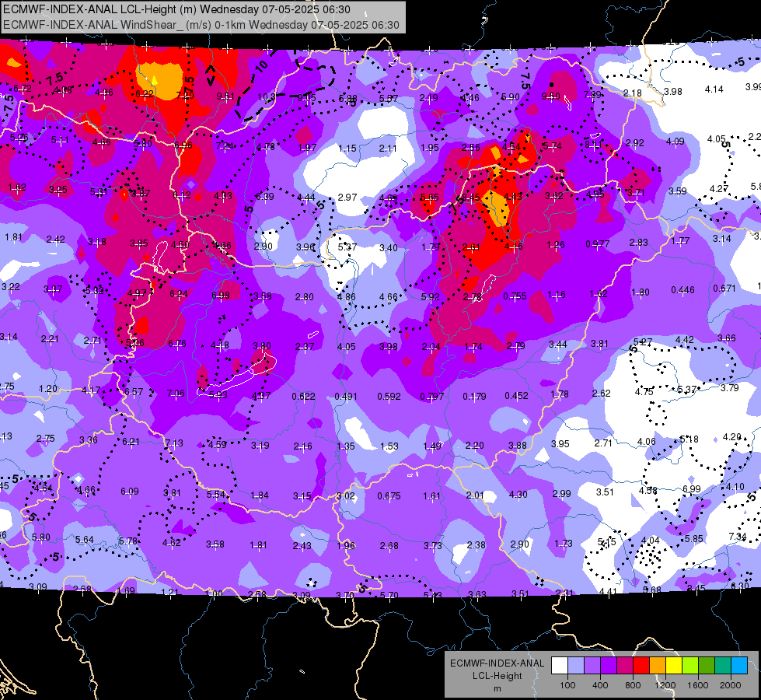Click the medium purple legend swatch

592,666
